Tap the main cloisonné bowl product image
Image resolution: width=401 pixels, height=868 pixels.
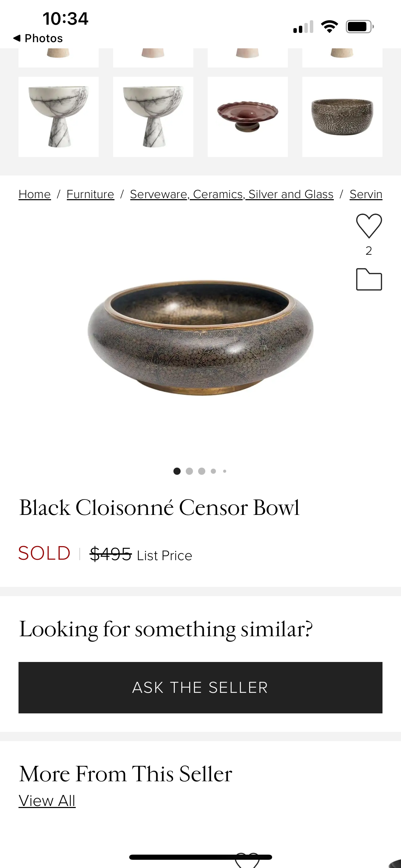(200, 338)
